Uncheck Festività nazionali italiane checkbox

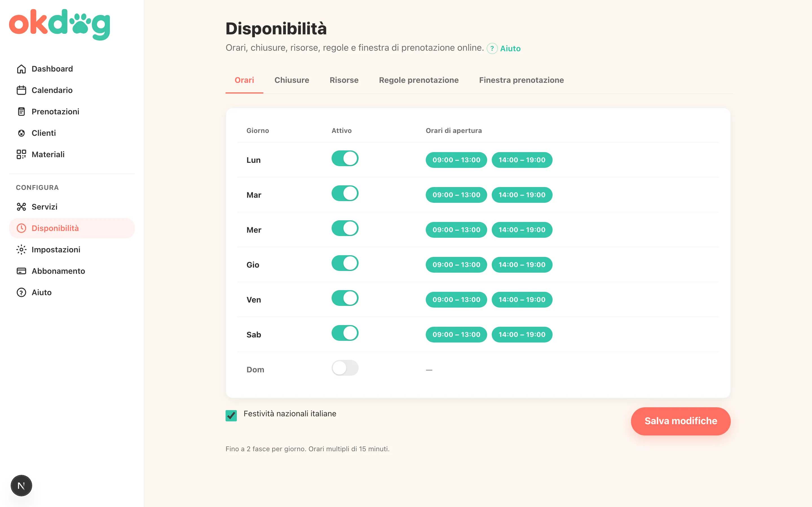tap(231, 415)
